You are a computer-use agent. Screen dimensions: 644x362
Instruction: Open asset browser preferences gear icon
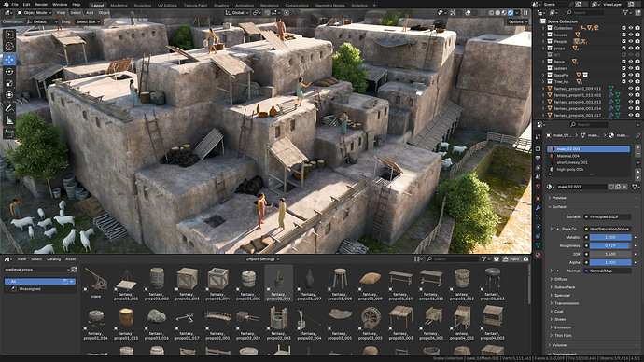click(x=497, y=259)
